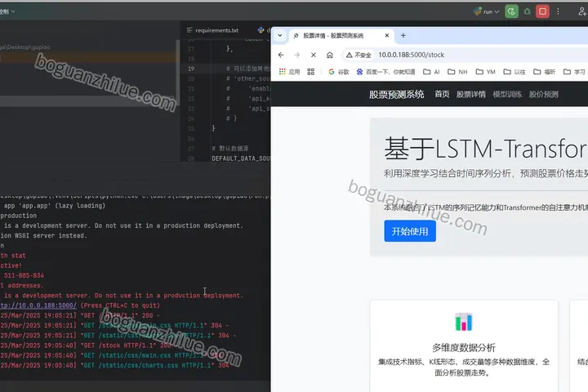The width and height of the screenshot is (588, 392).
Task: Click the bar chart icon above 多维度数据分析
Action: pyautogui.click(x=464, y=322)
